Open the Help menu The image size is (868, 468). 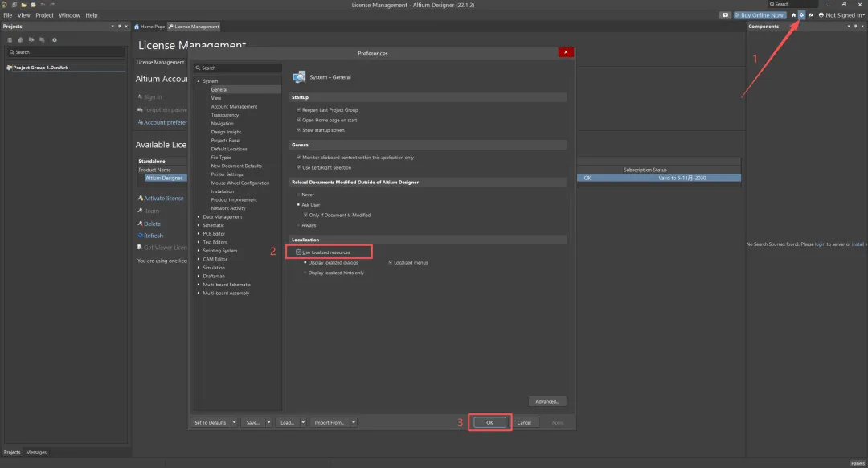pyautogui.click(x=92, y=15)
